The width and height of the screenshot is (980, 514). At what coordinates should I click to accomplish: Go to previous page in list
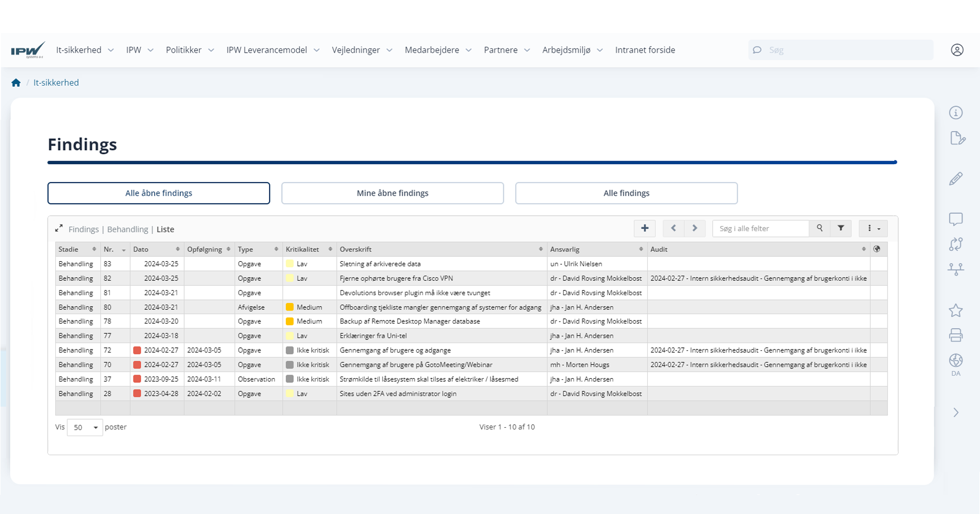(673, 228)
